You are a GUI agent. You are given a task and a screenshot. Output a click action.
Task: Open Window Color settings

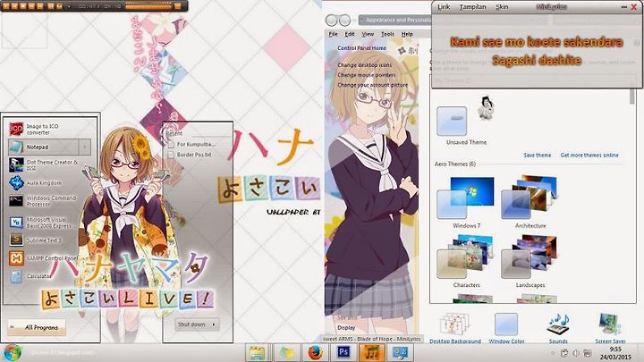tap(506, 327)
